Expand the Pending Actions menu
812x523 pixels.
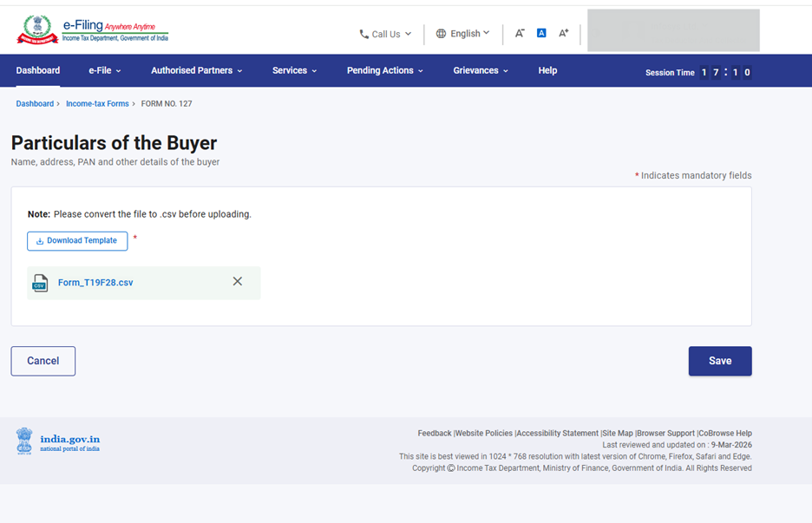point(384,70)
